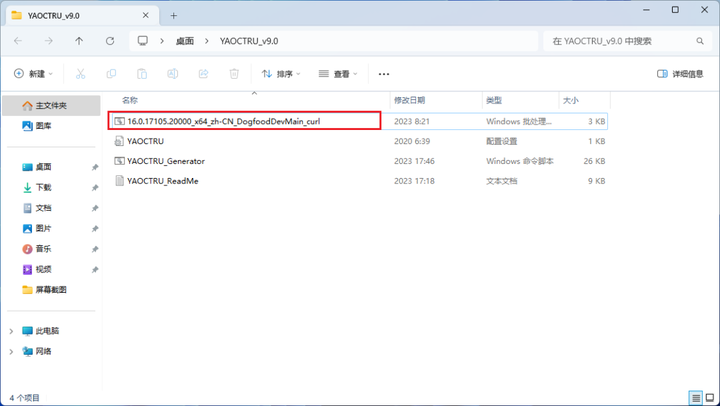Expand the chevron after the PC icon
720x406 pixels.
(162, 41)
